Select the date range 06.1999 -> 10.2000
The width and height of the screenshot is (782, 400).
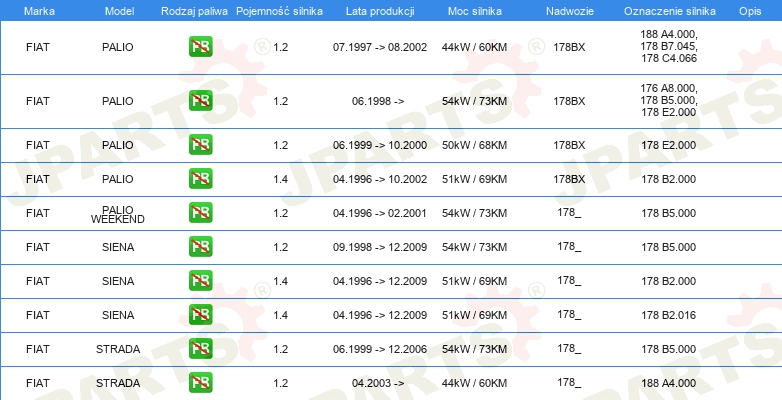tap(380, 145)
